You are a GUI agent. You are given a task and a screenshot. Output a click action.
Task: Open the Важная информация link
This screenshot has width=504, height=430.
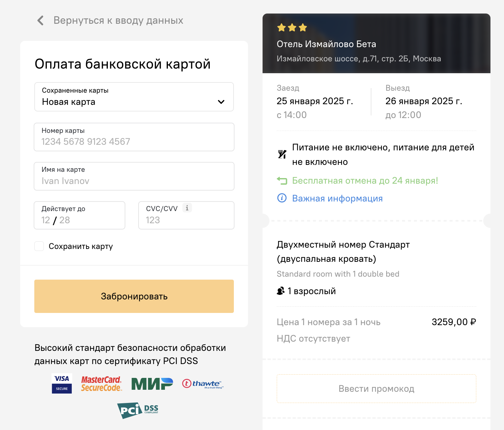tap(337, 198)
